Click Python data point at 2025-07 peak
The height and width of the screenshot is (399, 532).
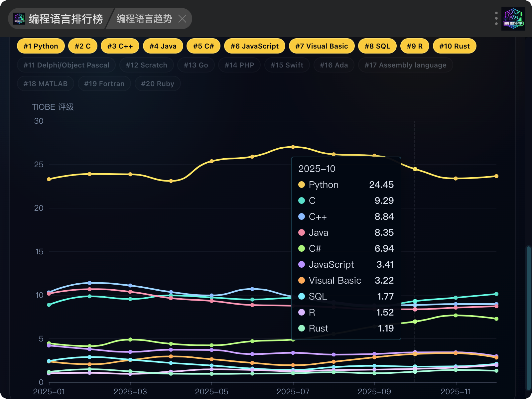(x=293, y=147)
